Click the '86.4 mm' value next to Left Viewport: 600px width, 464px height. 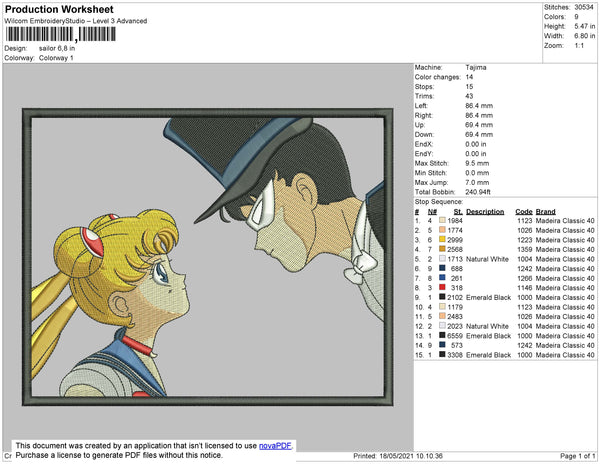[479, 106]
